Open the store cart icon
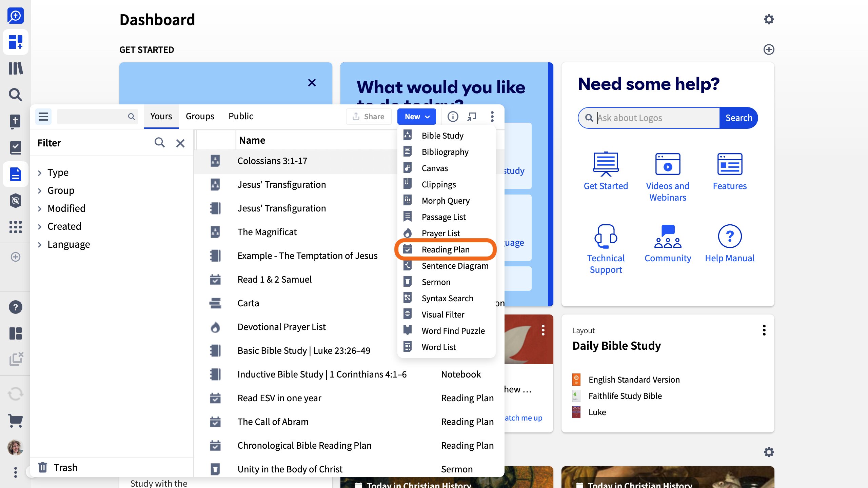 (x=16, y=421)
